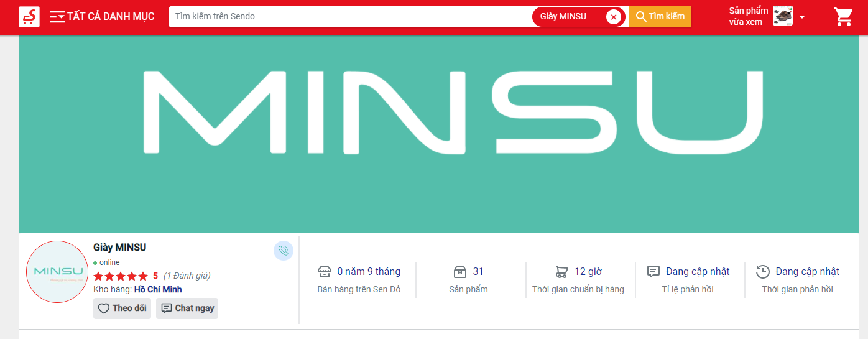The image size is (868, 339).
Task: Click the Sendo logo icon
Action: point(29,17)
